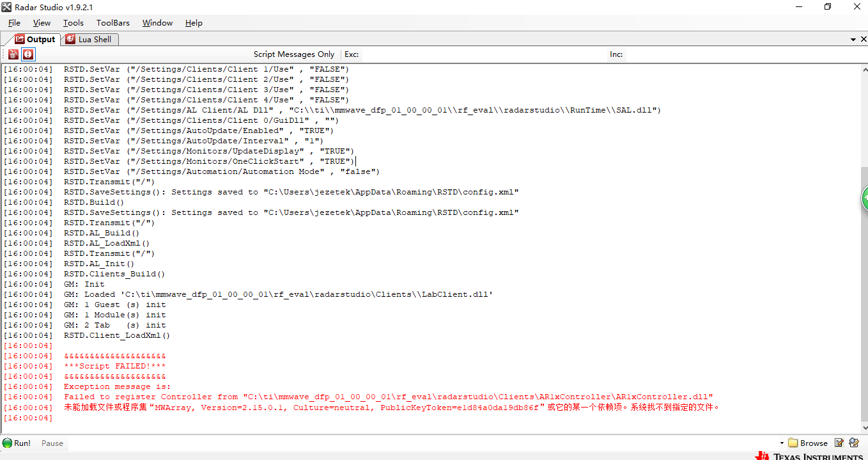Restore down the Radar Studio window
Image resolution: width=868 pixels, height=460 pixels.
[828, 7]
